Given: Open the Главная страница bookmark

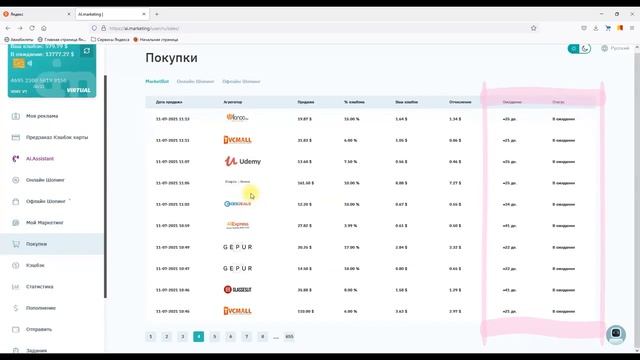Looking at the screenshot, I should pos(62,40).
